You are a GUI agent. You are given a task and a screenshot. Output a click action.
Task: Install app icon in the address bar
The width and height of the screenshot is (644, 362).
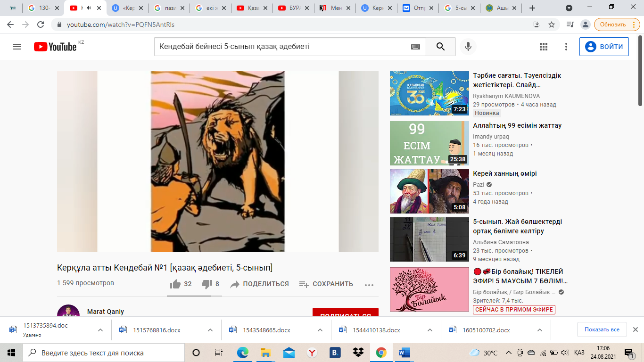pos(537,25)
